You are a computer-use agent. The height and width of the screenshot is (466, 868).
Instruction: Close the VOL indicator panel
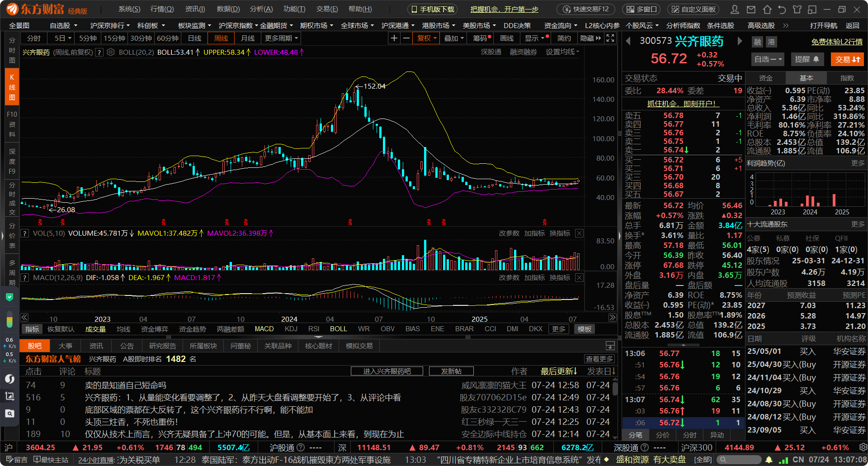click(579, 233)
